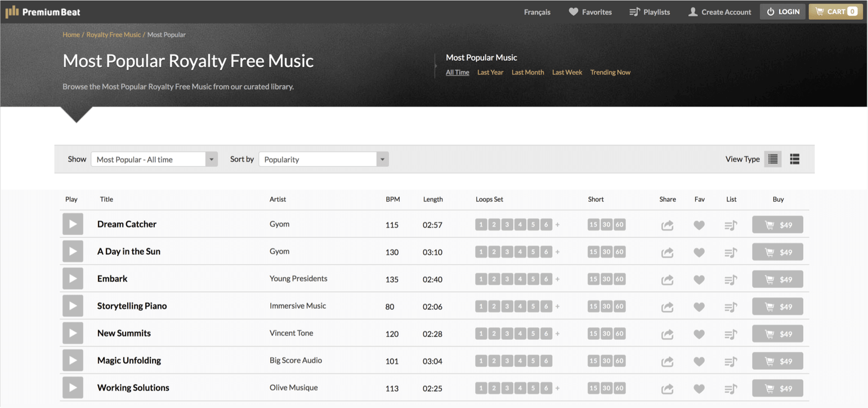Share the New Summits track
868x408 pixels.
(667, 334)
